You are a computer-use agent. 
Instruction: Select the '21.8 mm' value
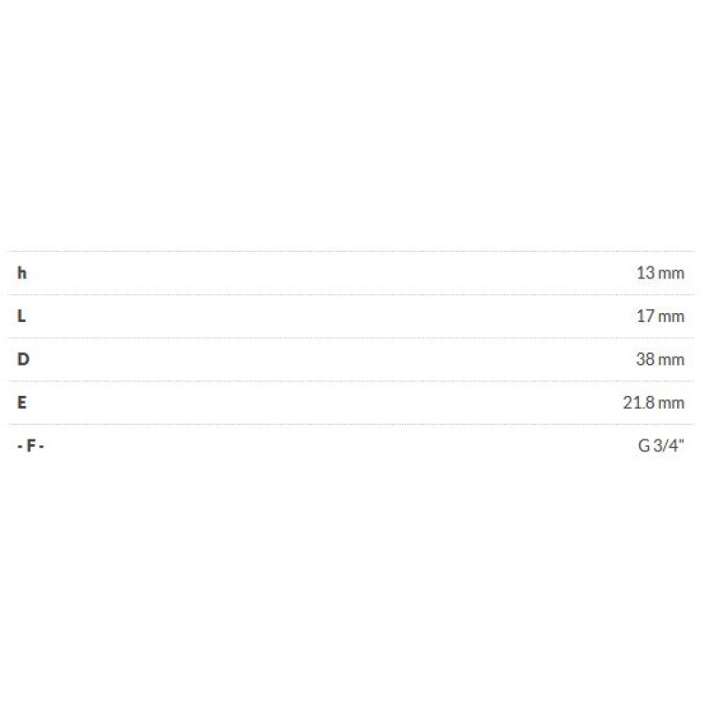pos(653,402)
